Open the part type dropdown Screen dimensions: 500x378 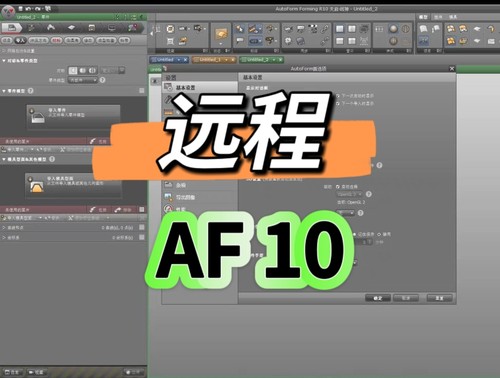[x=82, y=80]
